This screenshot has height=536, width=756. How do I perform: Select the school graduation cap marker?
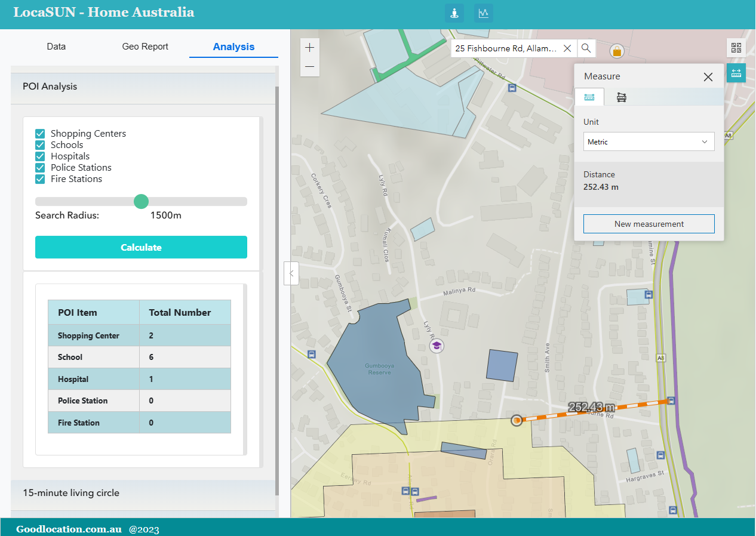point(437,346)
